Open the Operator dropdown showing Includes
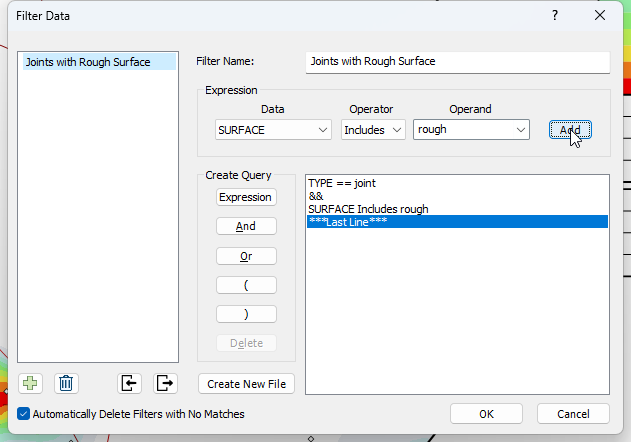Viewport: 631px width, 442px height. point(373,130)
